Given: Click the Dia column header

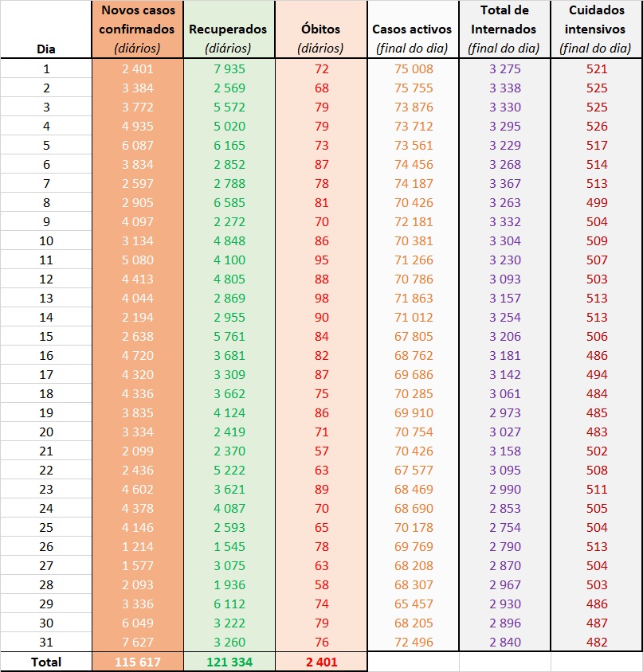Looking at the screenshot, I should 46,49.
